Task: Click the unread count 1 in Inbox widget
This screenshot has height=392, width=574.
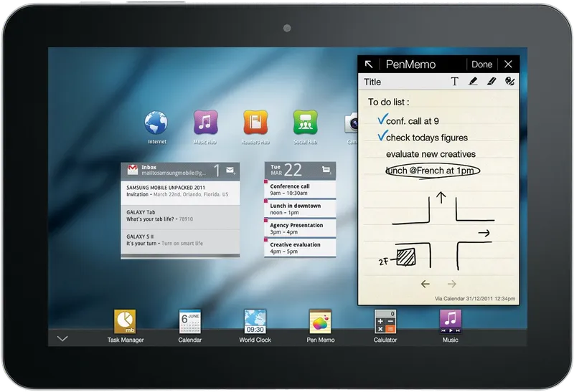Action: click(217, 171)
